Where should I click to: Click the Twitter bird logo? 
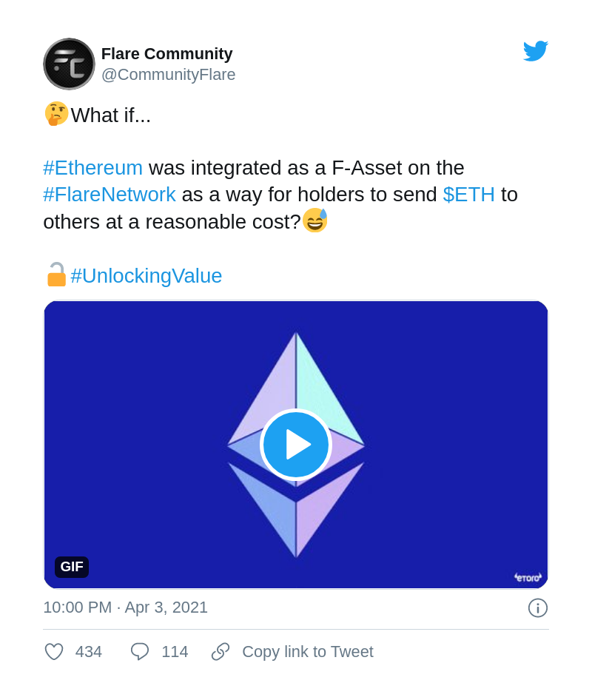click(536, 50)
